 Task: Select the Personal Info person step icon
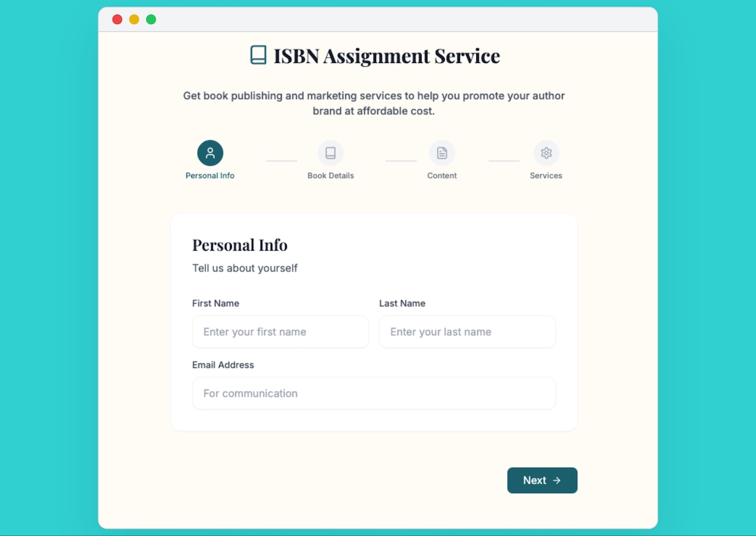pyautogui.click(x=210, y=153)
